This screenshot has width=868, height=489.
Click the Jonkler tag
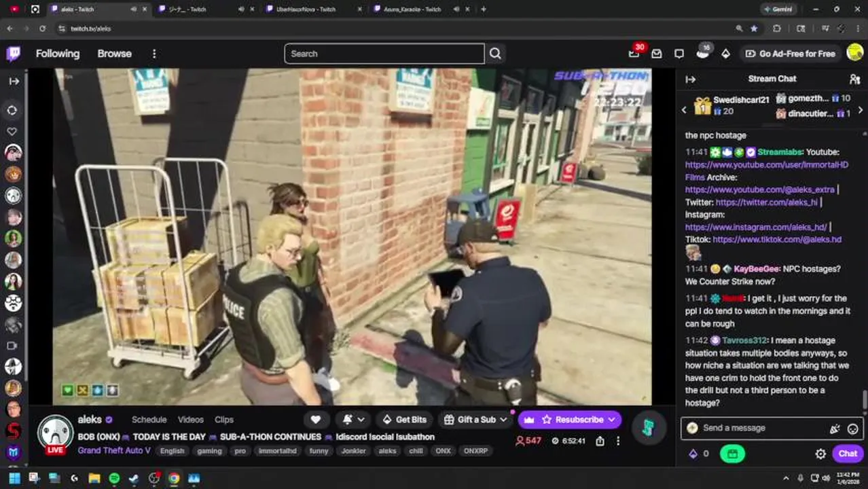tap(353, 451)
